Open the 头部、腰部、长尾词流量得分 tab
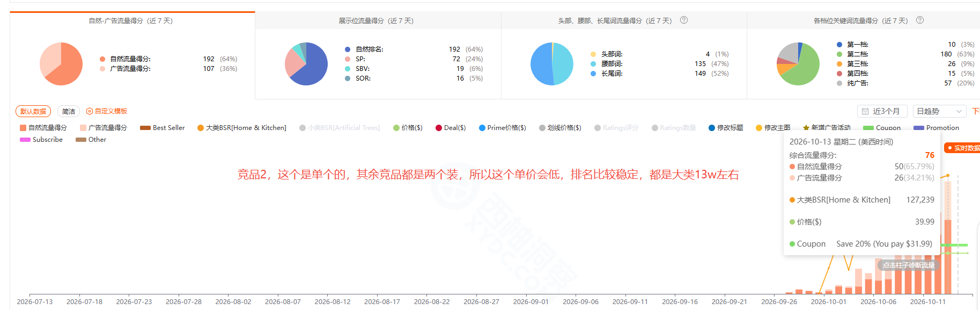The width and height of the screenshot is (980, 310). coord(624,21)
